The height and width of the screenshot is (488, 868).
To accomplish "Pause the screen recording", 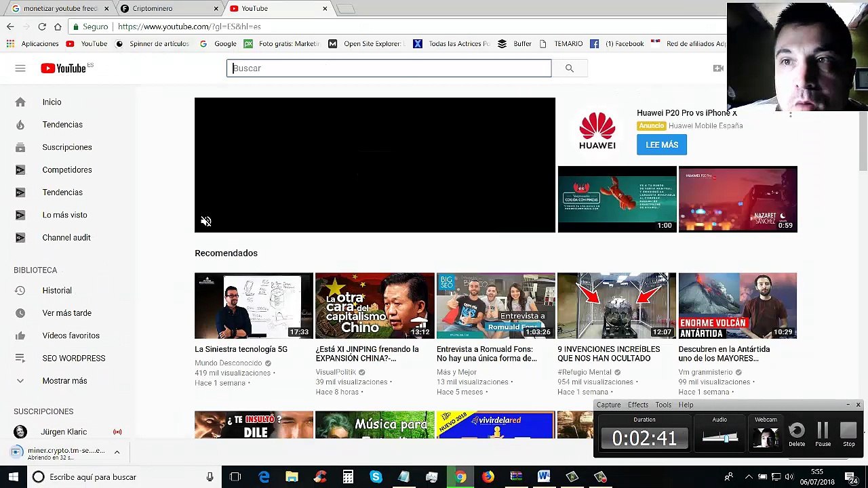I will [823, 434].
